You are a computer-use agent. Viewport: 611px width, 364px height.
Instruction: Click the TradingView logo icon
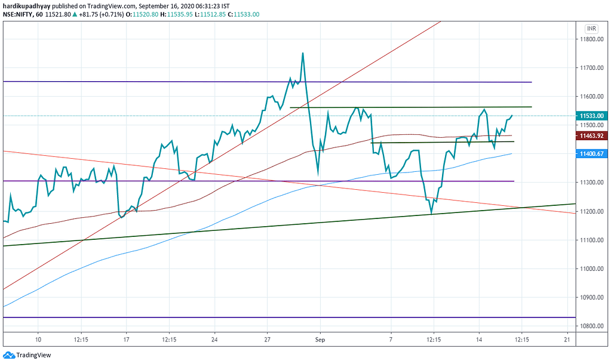pyautogui.click(x=8, y=355)
